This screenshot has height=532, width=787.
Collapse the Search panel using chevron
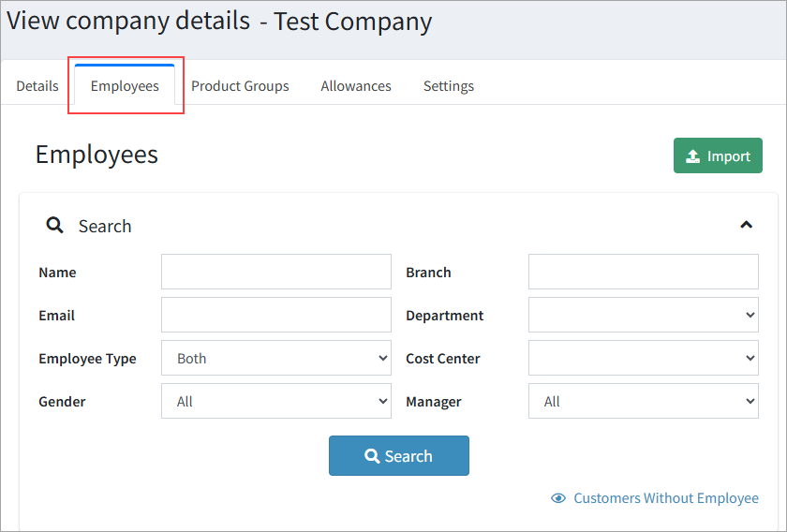(746, 225)
